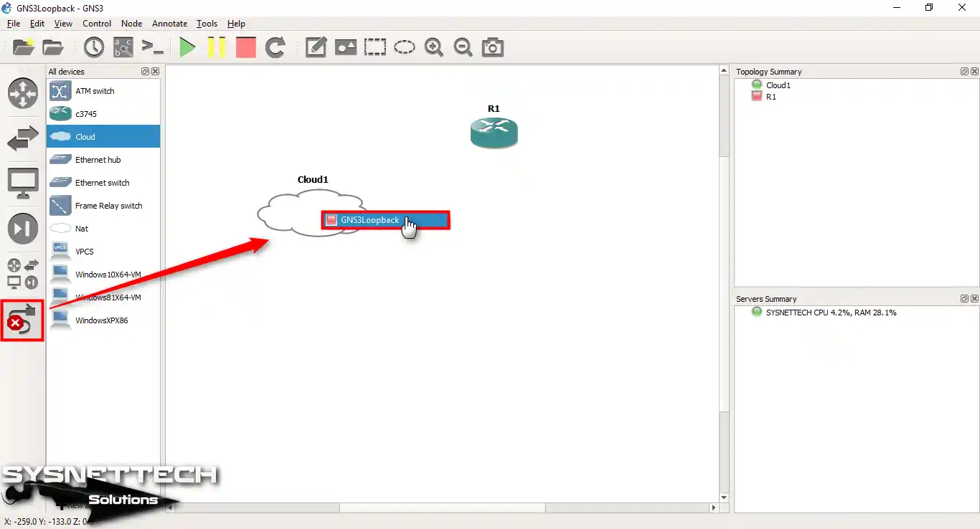This screenshot has width=980, height=529.
Task: Select Ethernet switch device
Action: (x=103, y=183)
